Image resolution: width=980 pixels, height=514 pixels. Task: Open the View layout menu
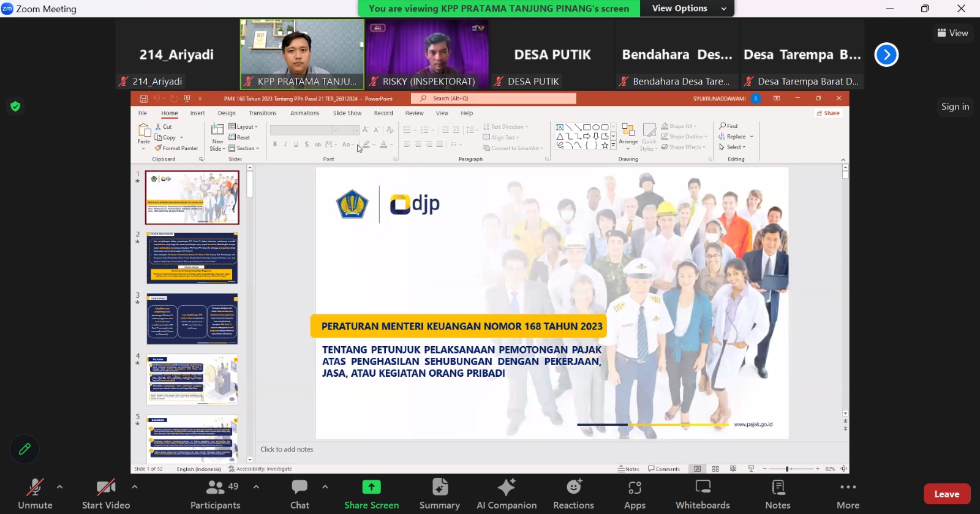pyautogui.click(x=952, y=33)
